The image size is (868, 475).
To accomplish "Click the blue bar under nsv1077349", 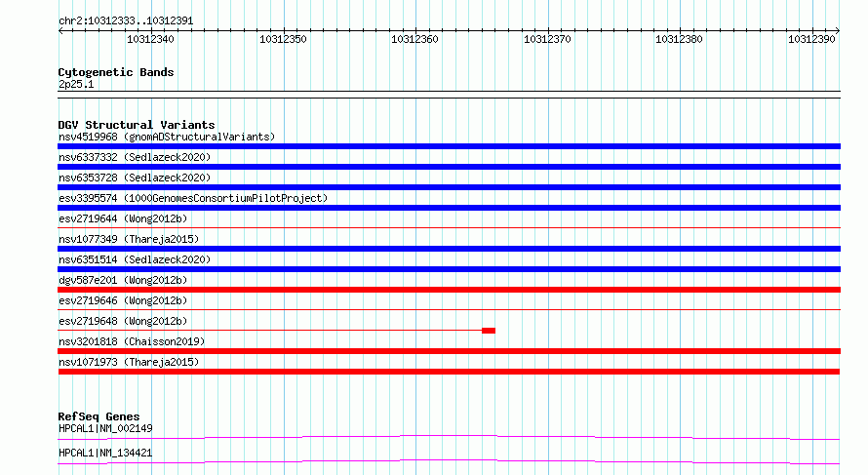I will [449, 249].
